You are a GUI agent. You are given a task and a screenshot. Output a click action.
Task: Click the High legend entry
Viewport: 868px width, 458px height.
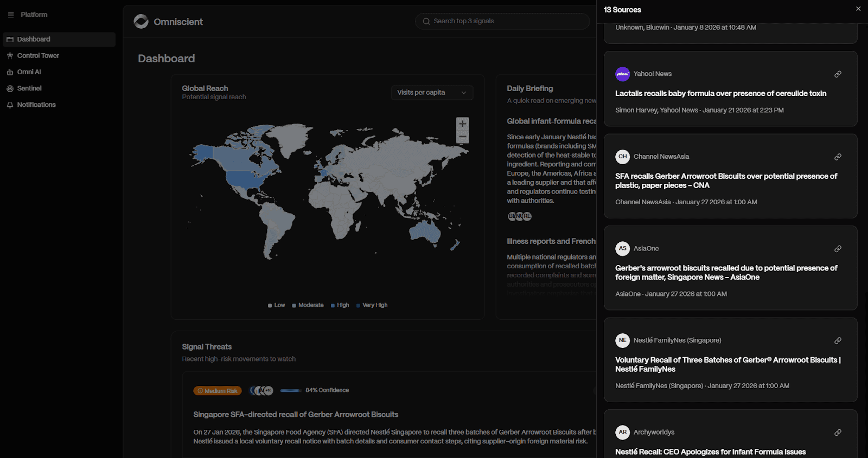tap(340, 305)
